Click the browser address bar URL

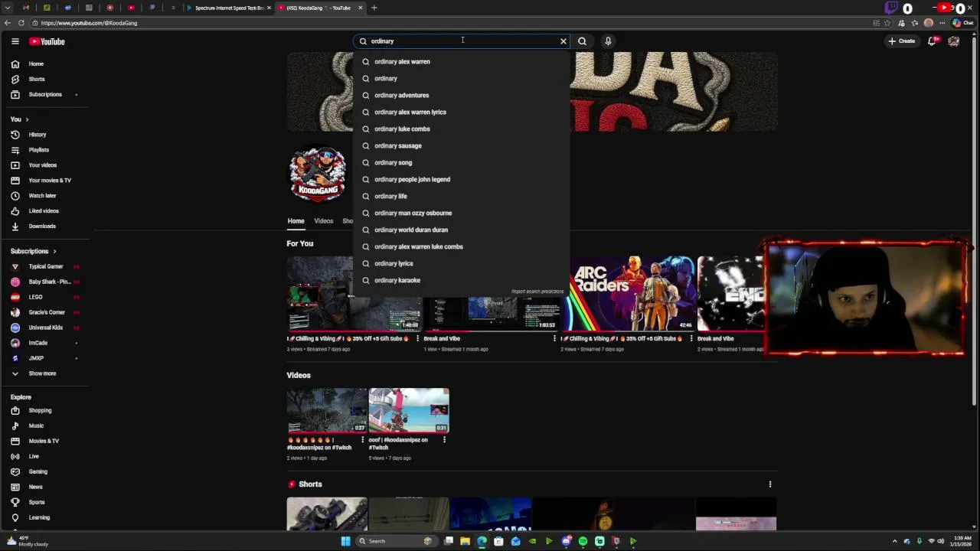pos(89,23)
